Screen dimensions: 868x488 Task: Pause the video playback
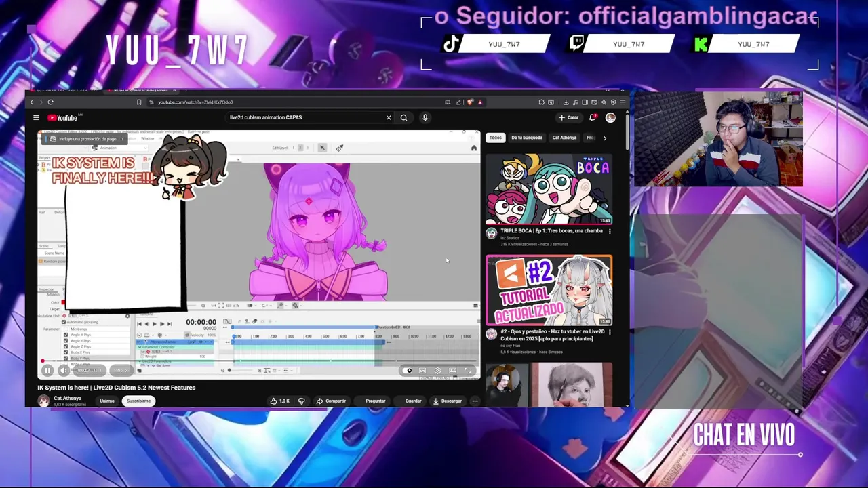coord(47,370)
